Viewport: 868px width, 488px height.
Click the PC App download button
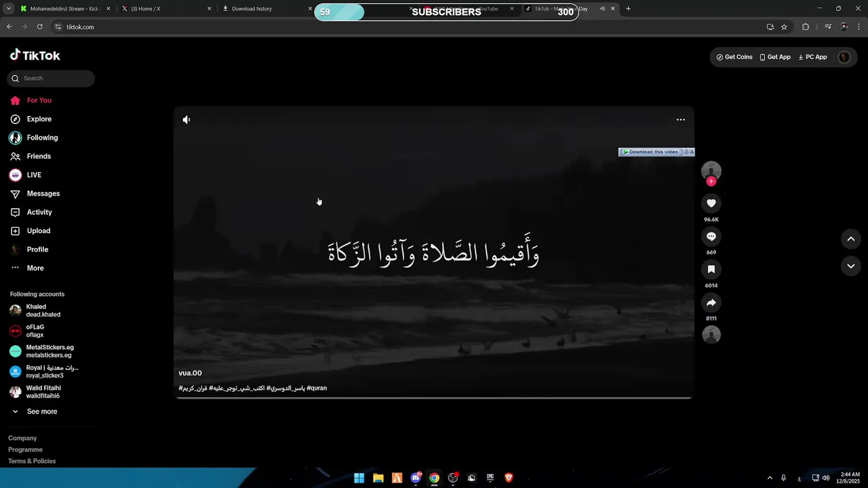click(812, 58)
